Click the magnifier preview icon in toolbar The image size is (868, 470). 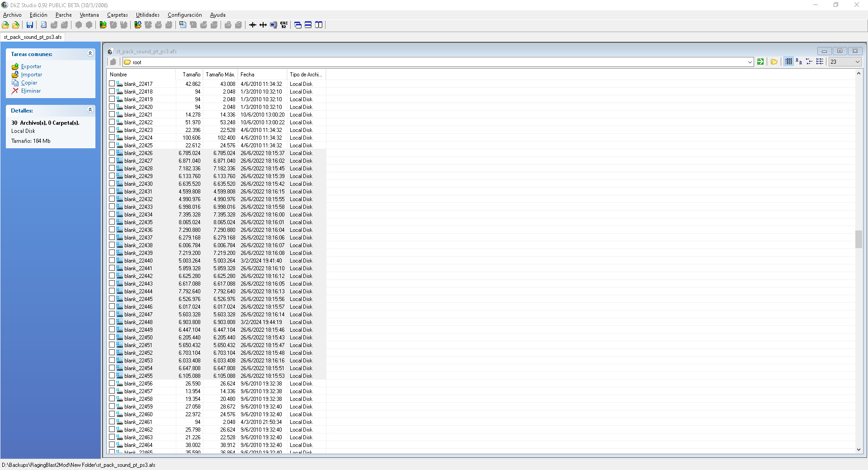click(x=43, y=25)
